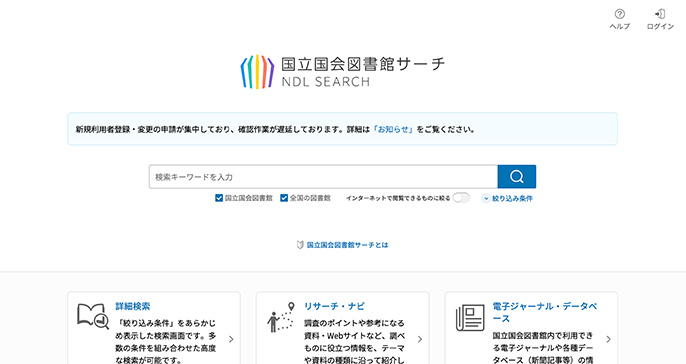Image resolution: width=686 pixels, height=364 pixels.
Task: Click the book icon beside 国立国会図書館サーチとは
Action: click(300, 245)
